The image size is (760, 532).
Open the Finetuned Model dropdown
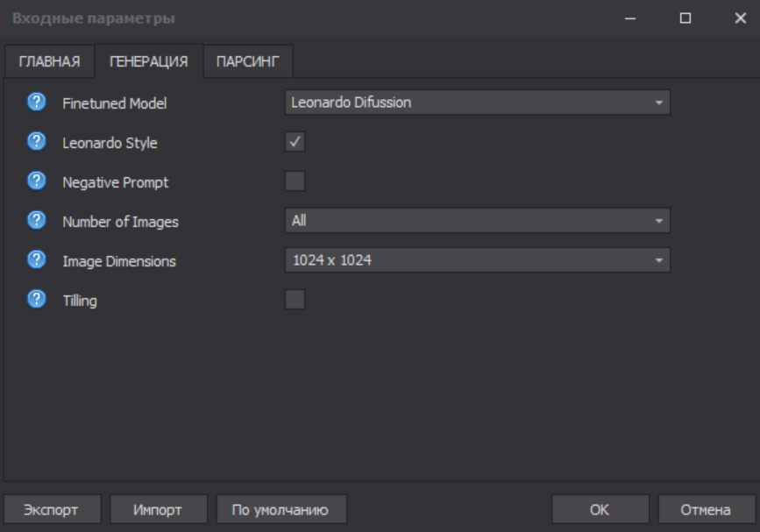478,103
